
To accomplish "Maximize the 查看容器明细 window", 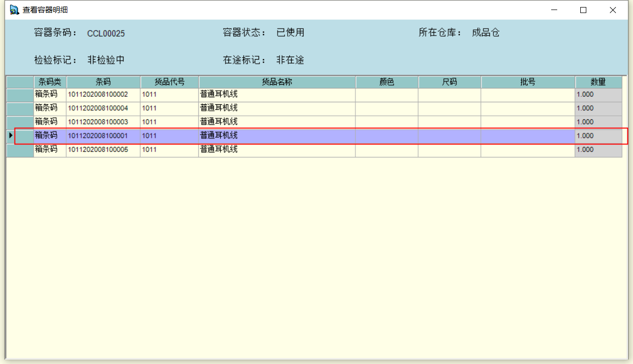I will click(x=583, y=10).
